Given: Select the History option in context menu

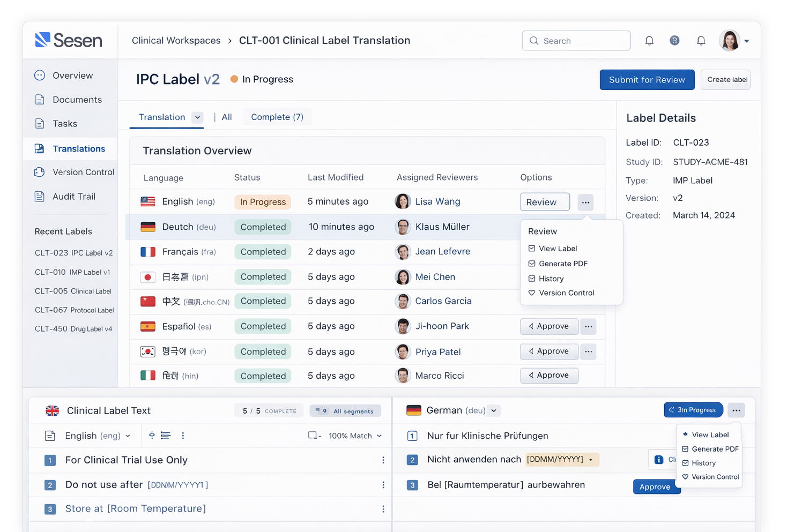Looking at the screenshot, I should [551, 278].
